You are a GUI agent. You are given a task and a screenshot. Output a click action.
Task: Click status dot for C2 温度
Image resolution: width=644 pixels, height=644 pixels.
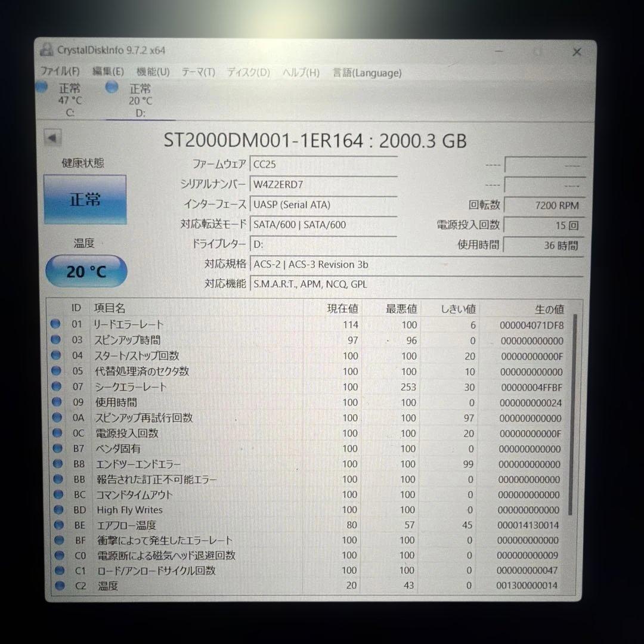coord(60,586)
